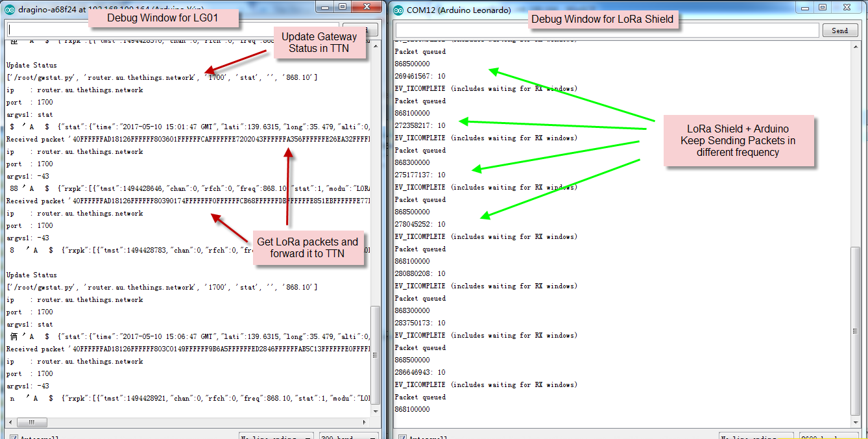Image resolution: width=868 pixels, height=439 pixels.
Task: Click the log line '280880208: 10'
Action: coord(420,273)
